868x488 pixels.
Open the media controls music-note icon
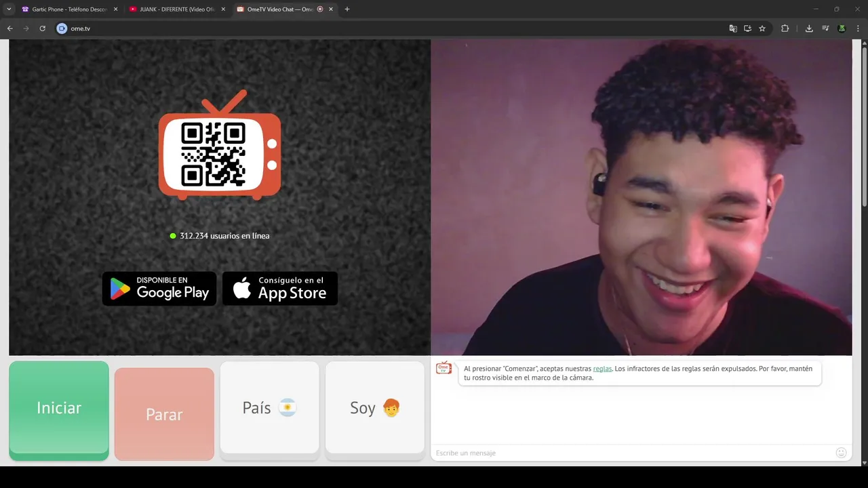825,28
